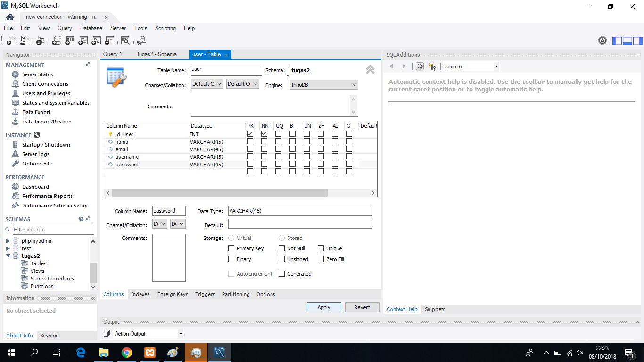
Task: Check UQ for the email column
Action: 278,149
